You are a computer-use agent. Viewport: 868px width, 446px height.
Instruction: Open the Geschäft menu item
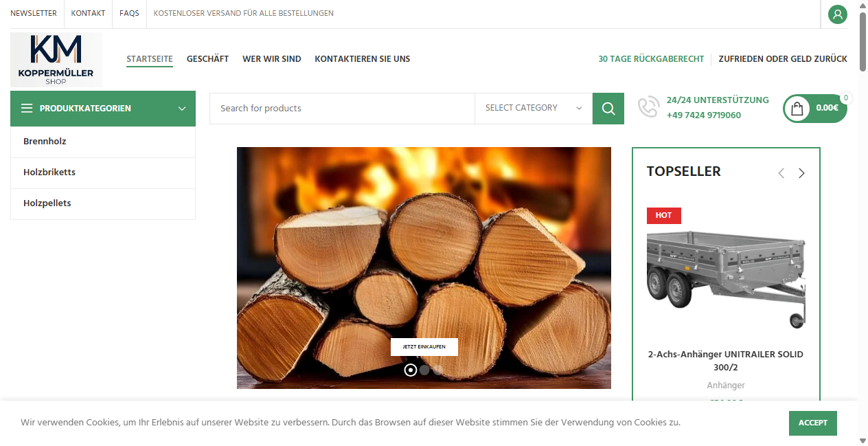(x=207, y=59)
